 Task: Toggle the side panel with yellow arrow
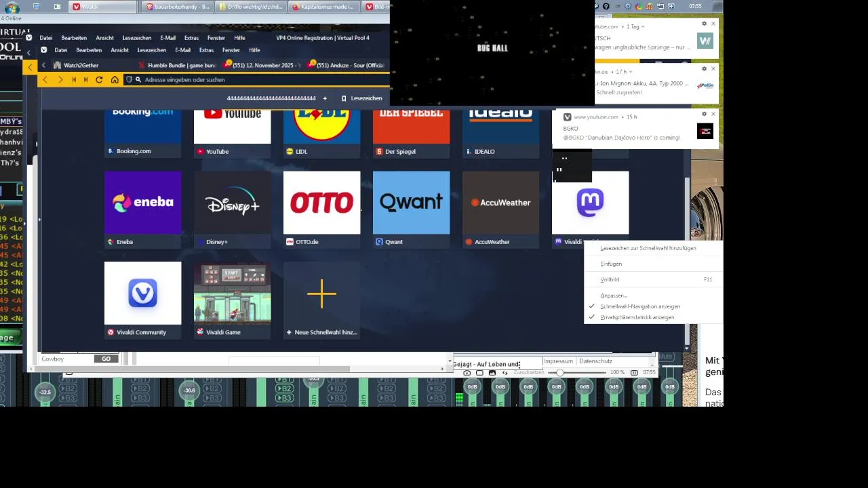pos(30,67)
